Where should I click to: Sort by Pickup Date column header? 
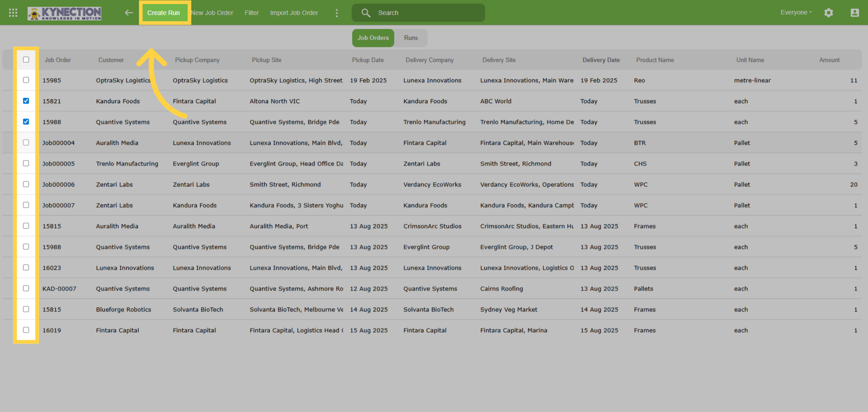(368, 60)
